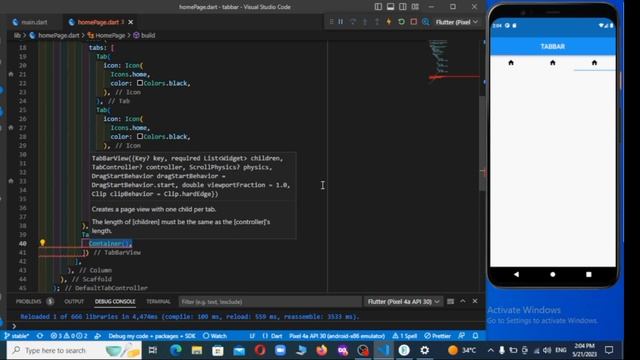640x360 pixels.
Task: Open Firefox from the taskbar
Action: [322, 350]
